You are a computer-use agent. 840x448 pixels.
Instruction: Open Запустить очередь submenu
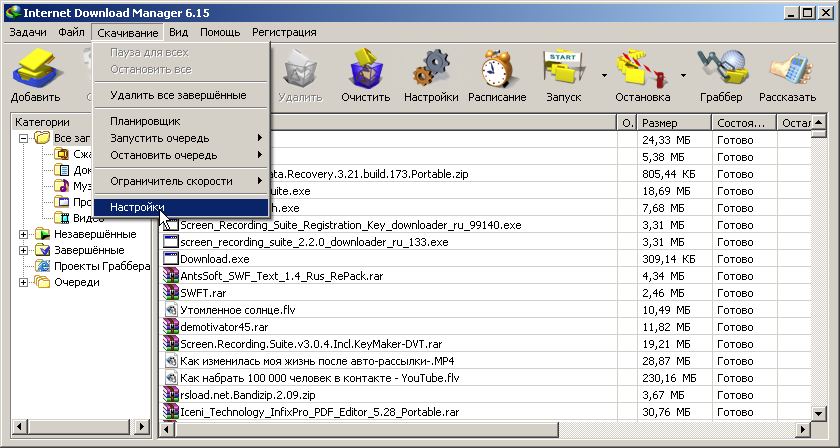point(181,138)
